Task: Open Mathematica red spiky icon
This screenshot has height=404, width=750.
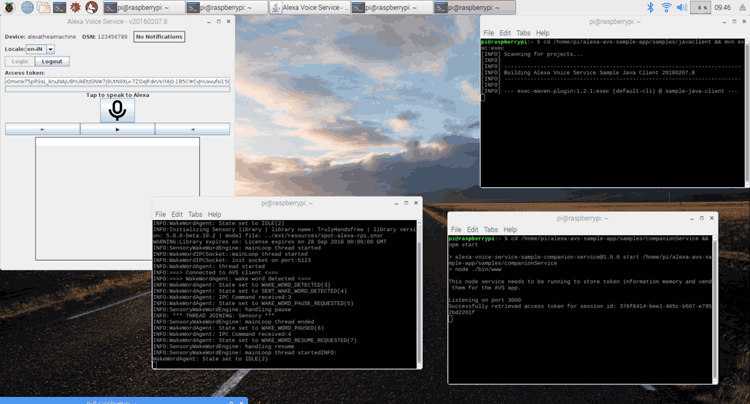Action: point(75,7)
